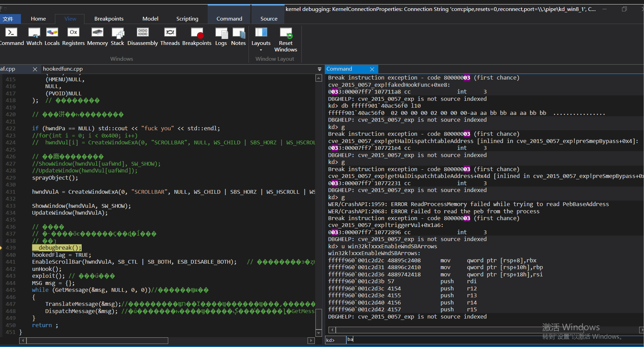
Task: Click the ShowWindow(hwndVulA, SW_SHOW) line
Action: (81, 206)
